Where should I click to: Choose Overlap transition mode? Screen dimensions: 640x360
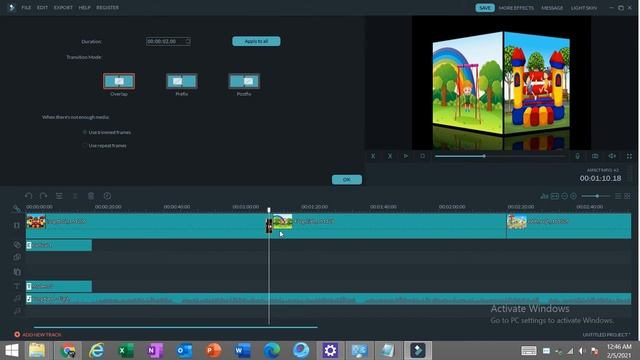(119, 81)
